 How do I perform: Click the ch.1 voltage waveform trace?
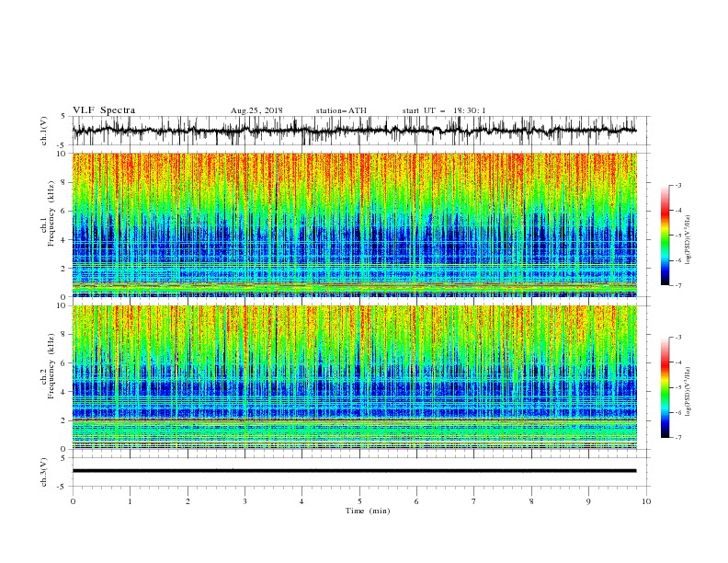pos(354,131)
